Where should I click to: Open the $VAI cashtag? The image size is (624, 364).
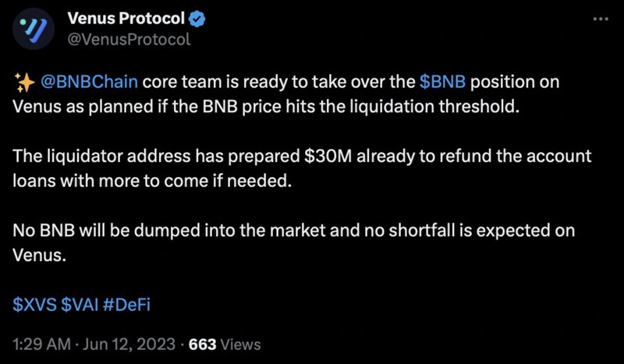(80, 305)
